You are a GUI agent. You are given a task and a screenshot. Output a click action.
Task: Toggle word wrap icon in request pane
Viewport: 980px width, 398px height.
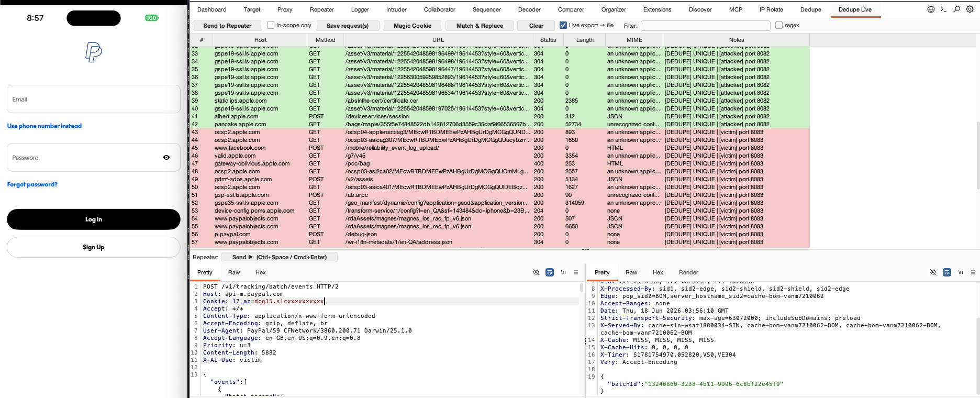click(550, 272)
